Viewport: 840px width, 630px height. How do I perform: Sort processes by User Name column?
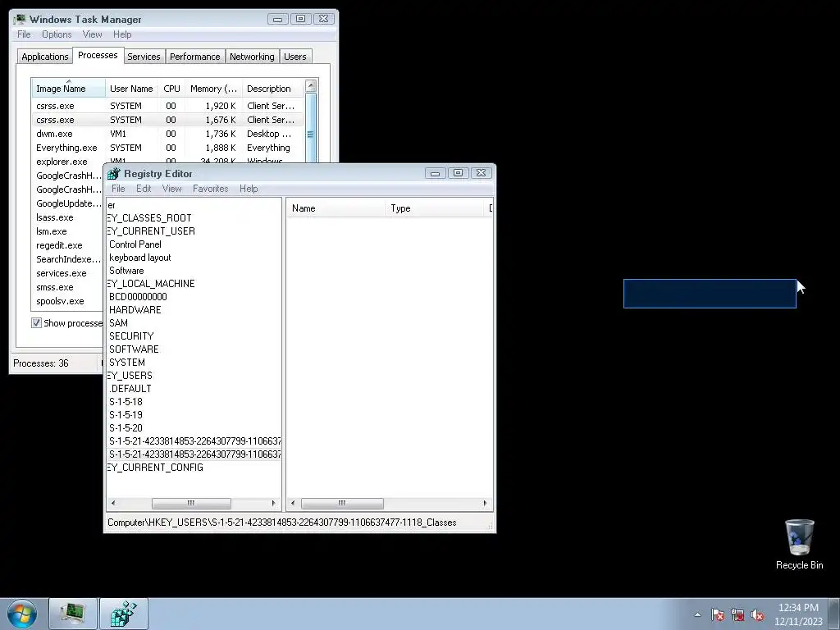[132, 89]
